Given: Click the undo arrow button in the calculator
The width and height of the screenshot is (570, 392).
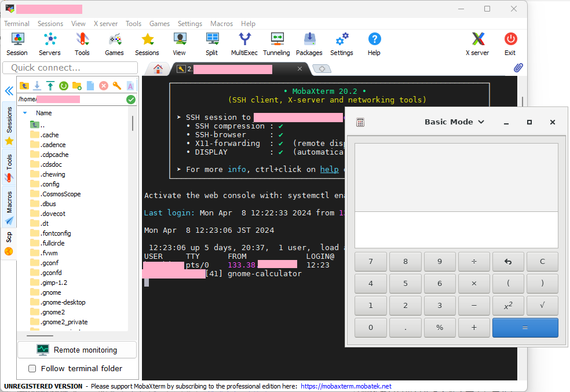Looking at the screenshot, I should [508, 262].
